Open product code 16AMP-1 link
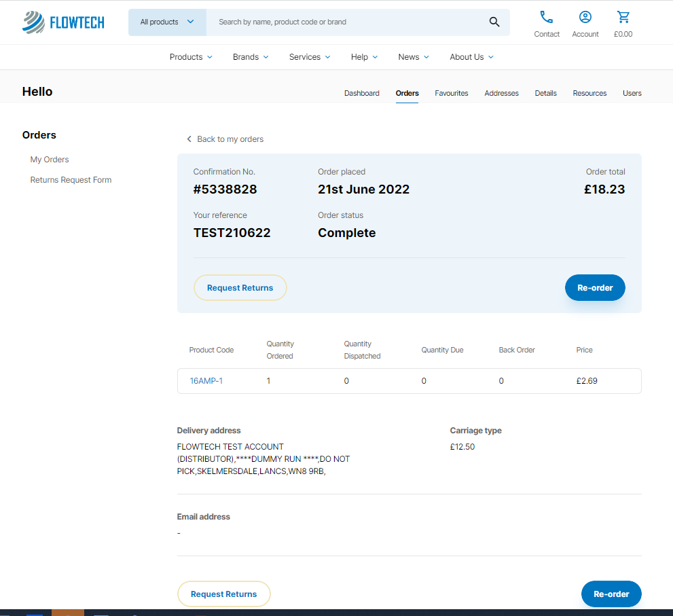This screenshot has height=616, width=673. pos(206,381)
